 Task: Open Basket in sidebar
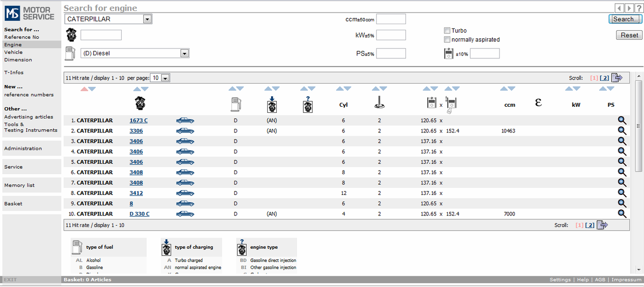(x=13, y=204)
